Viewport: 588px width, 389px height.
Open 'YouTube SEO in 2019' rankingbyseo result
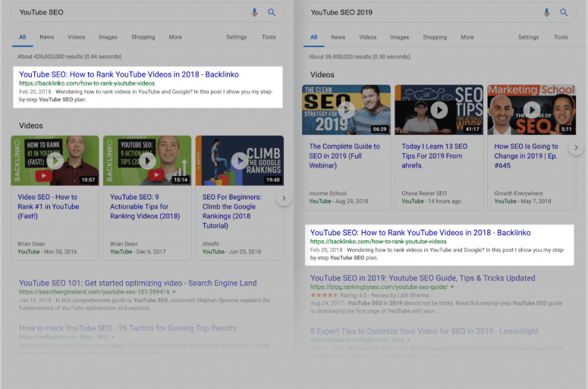click(423, 278)
